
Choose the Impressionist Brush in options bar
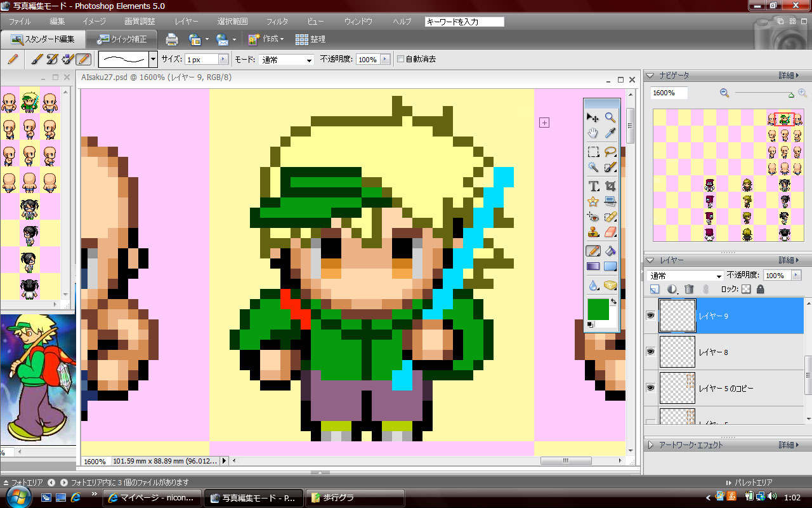point(52,59)
